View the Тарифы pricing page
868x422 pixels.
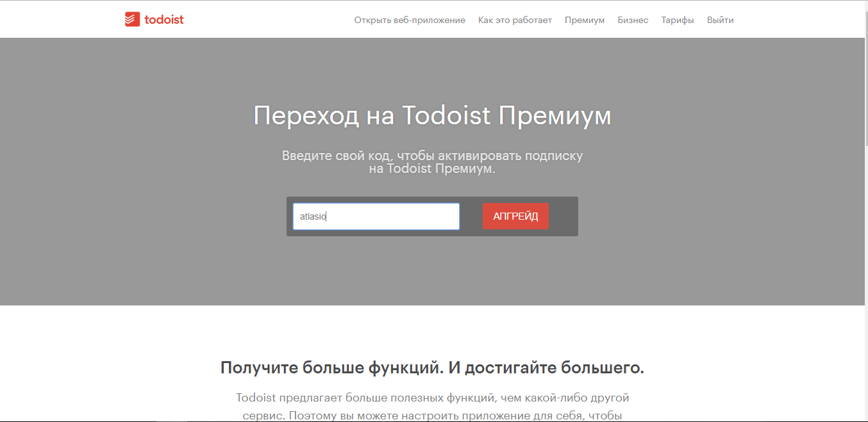(678, 20)
